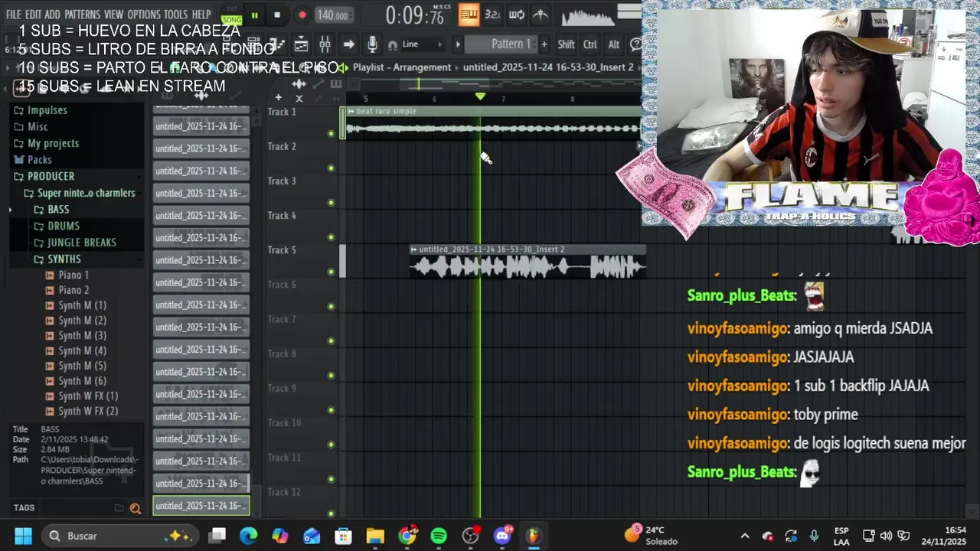
Task: Toggle the SONG / PAT mode switch
Action: 231,15
